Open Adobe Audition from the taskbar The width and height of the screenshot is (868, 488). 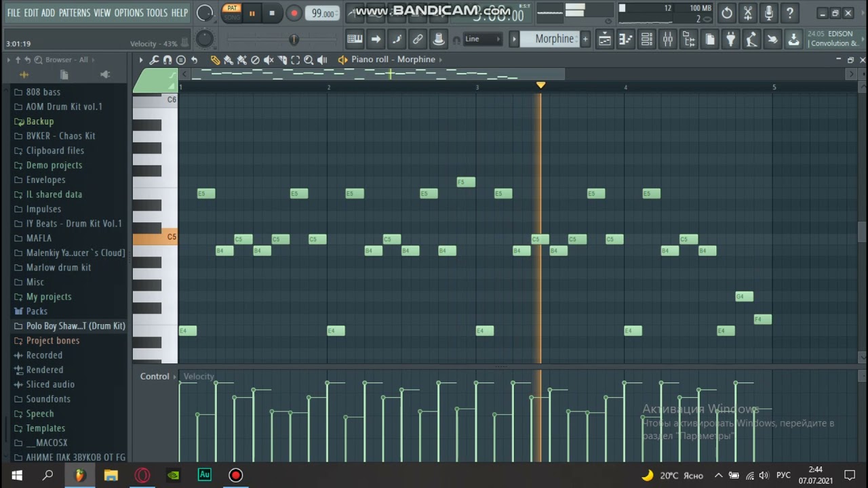[204, 475]
